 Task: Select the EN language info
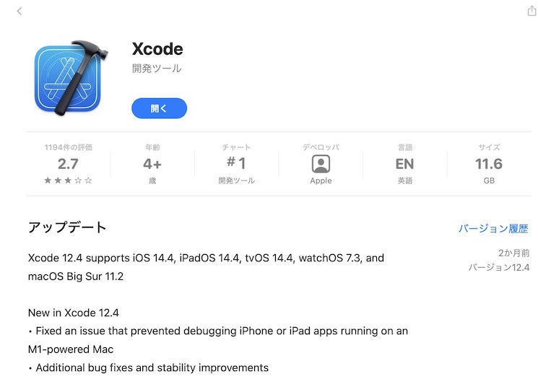(x=405, y=164)
